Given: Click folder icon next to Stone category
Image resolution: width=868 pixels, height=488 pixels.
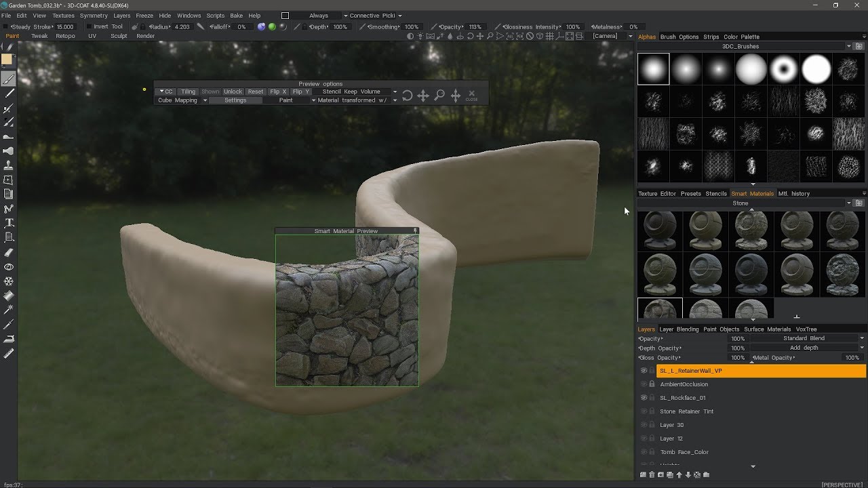Looking at the screenshot, I should pyautogui.click(x=859, y=203).
